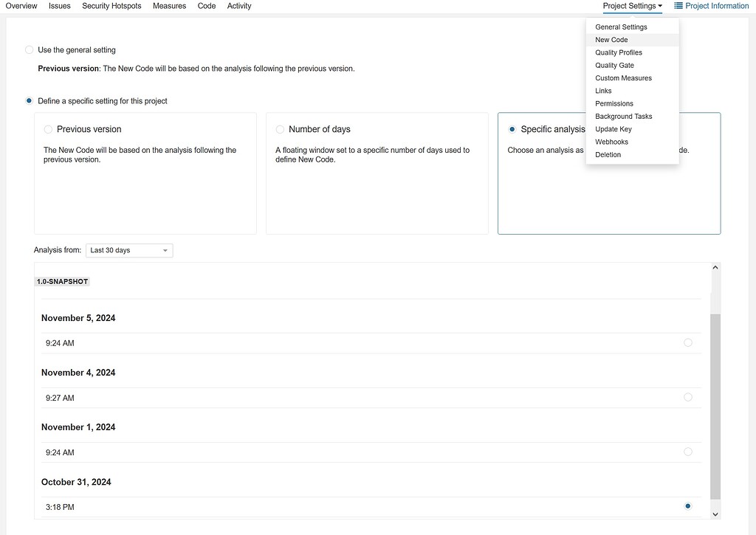756x535 pixels.
Task: Click Deletion in the Project Settings menu
Action: tap(609, 154)
